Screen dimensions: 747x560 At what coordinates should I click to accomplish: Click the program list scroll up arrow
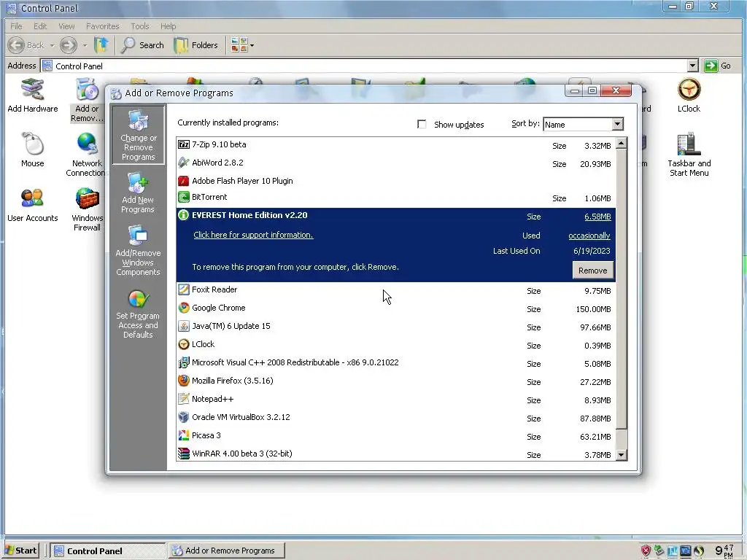[622, 144]
